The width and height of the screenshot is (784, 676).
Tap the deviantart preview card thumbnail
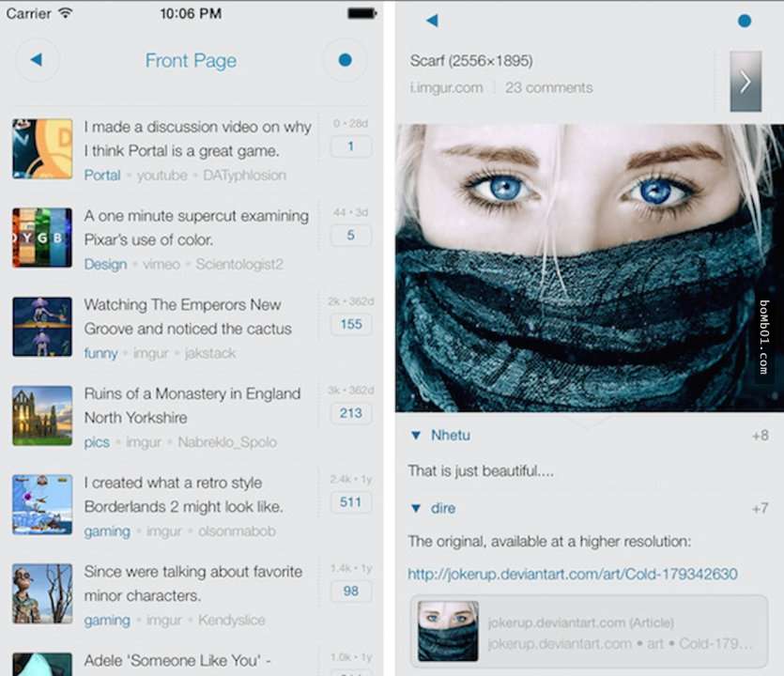448,631
